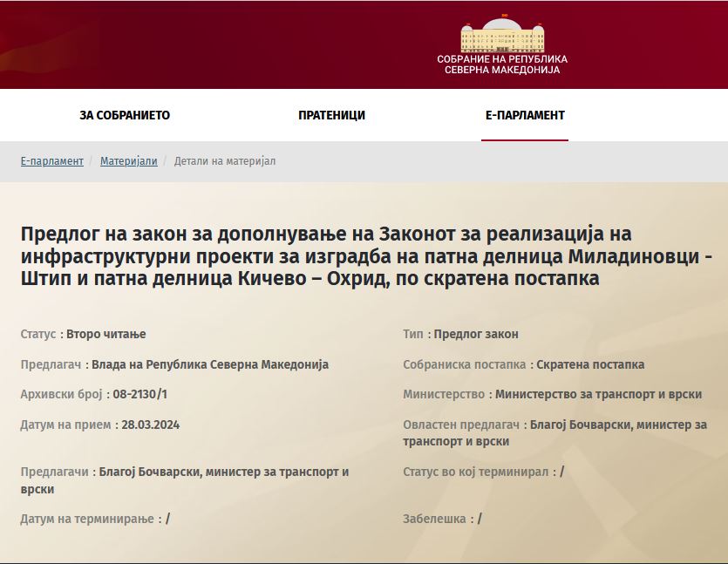This screenshot has width=728, height=564.
Task: Click the 'Датум на прием' label
Action: click(65, 425)
